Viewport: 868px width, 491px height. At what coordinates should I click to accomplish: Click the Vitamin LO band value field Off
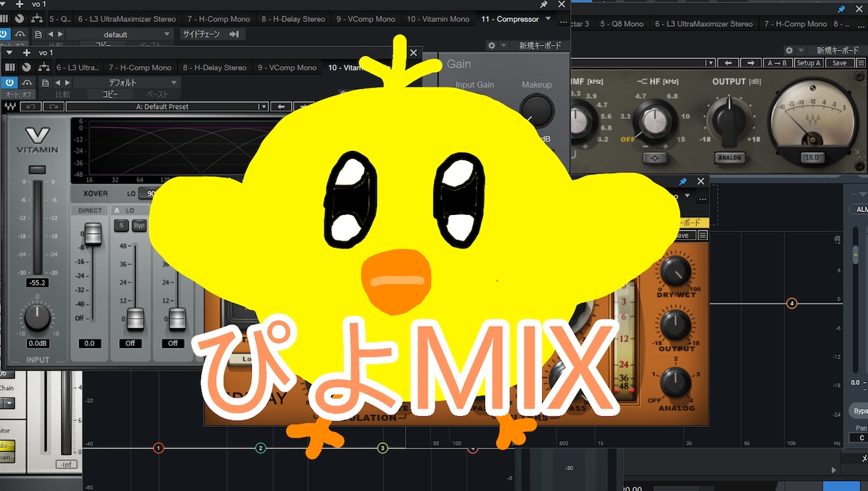click(130, 343)
